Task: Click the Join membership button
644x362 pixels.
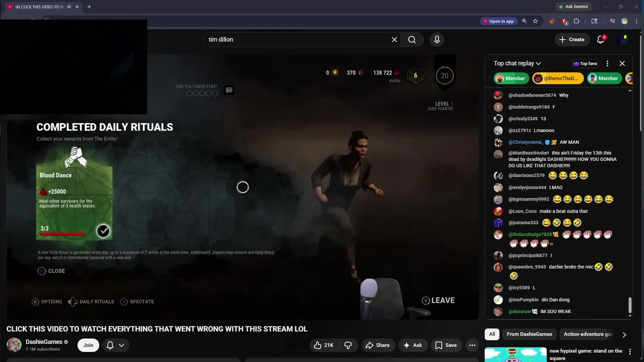Action: pos(88,345)
